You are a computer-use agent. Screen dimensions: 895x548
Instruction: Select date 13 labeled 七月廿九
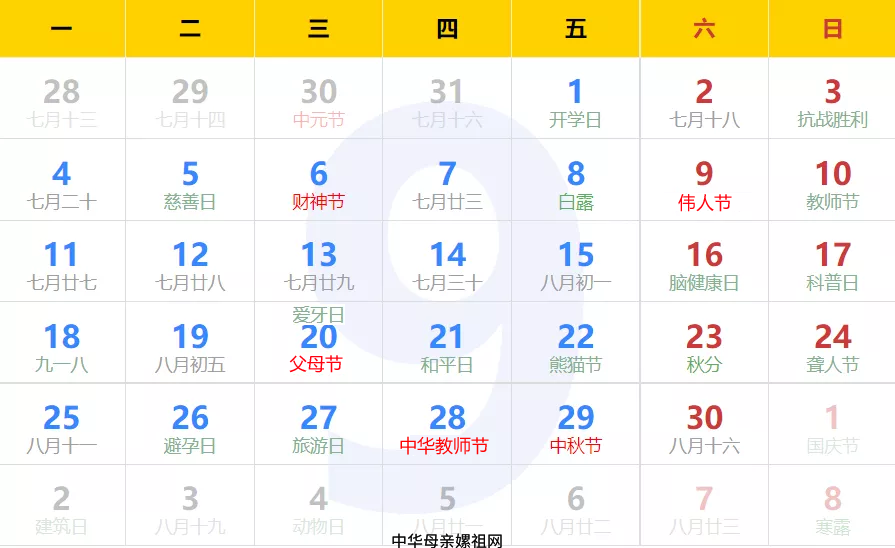coord(319,261)
